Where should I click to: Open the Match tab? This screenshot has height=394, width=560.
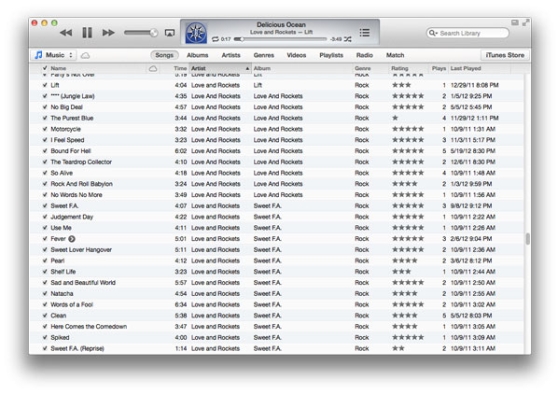[x=395, y=55]
